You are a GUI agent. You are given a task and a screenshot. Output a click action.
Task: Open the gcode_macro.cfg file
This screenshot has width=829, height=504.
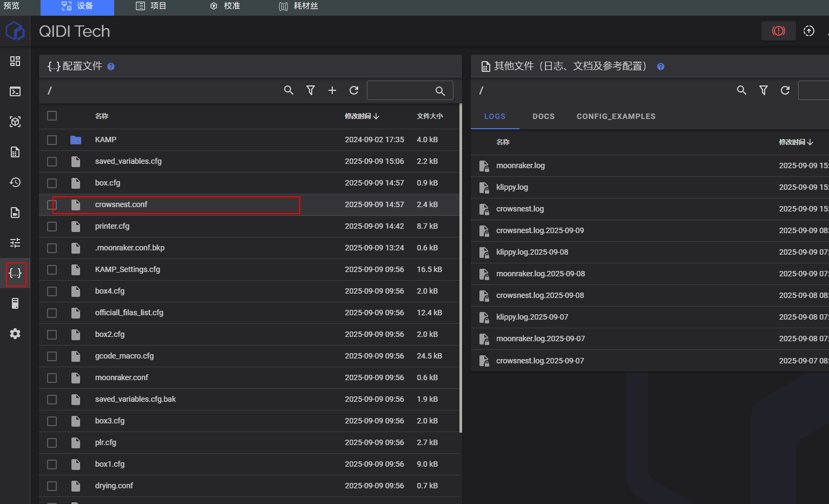[x=124, y=356]
